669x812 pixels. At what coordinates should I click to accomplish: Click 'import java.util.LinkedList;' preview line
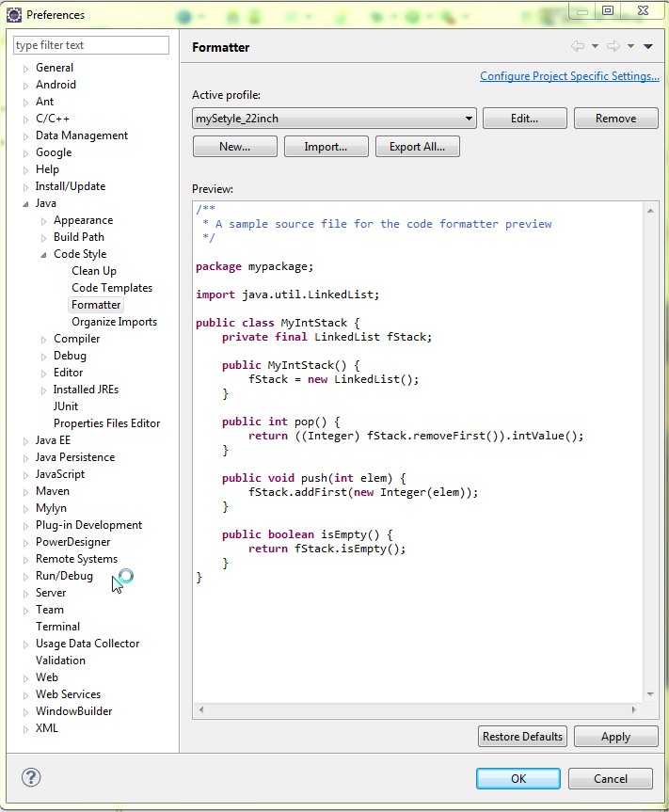(287, 295)
